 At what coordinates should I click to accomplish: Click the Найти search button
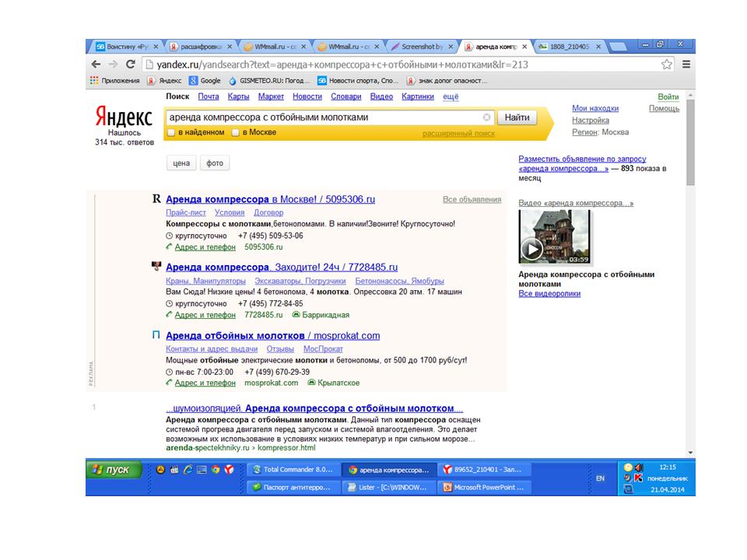[517, 117]
